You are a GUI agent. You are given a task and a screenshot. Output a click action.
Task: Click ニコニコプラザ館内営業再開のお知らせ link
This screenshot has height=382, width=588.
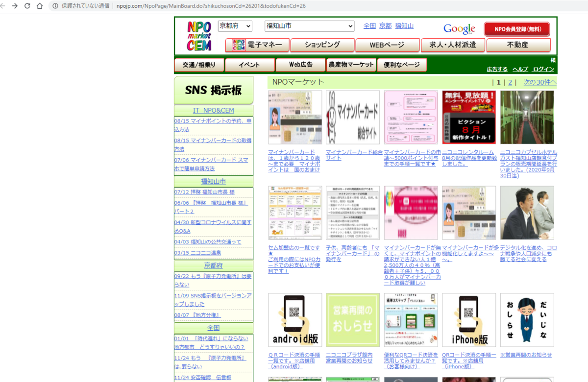[349, 358]
